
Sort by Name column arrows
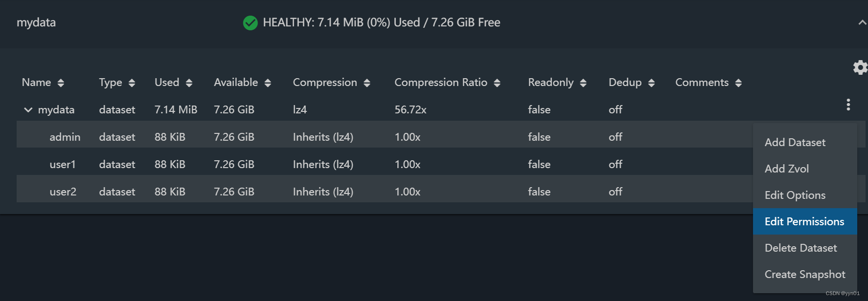tap(61, 83)
